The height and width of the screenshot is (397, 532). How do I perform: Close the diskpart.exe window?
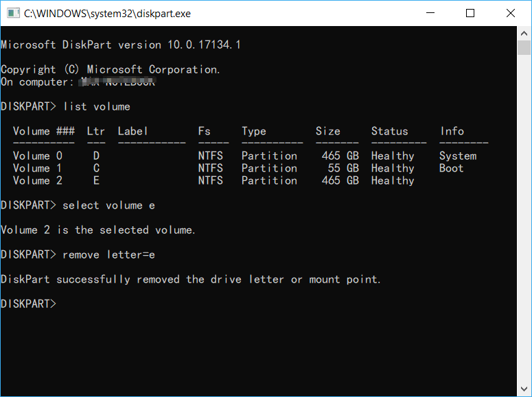(510, 13)
